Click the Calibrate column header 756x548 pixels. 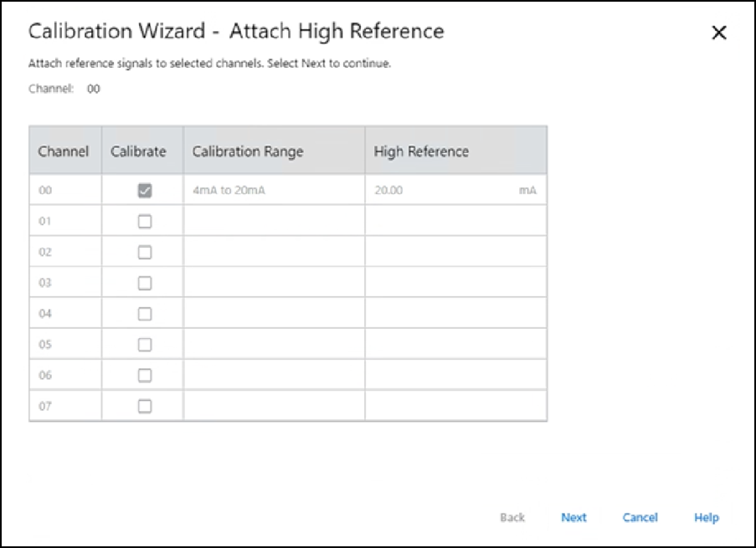139,151
